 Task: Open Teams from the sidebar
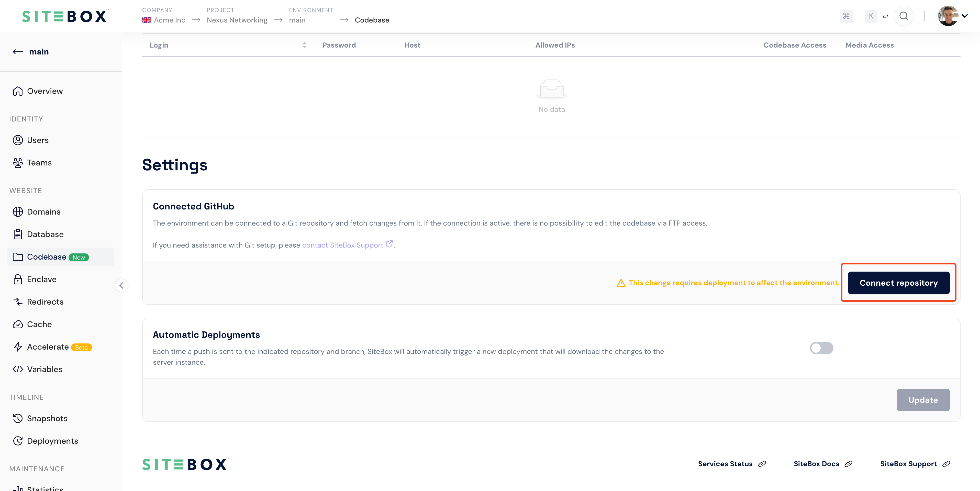point(61,163)
